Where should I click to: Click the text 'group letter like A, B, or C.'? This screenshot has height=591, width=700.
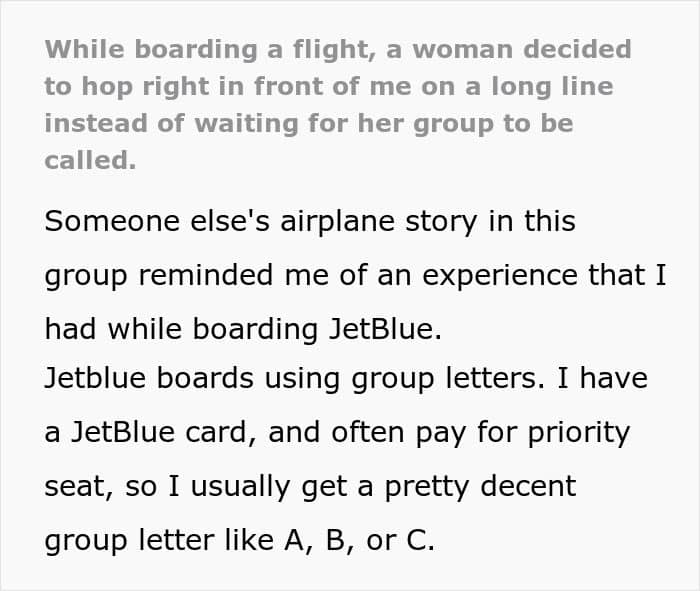(239, 541)
